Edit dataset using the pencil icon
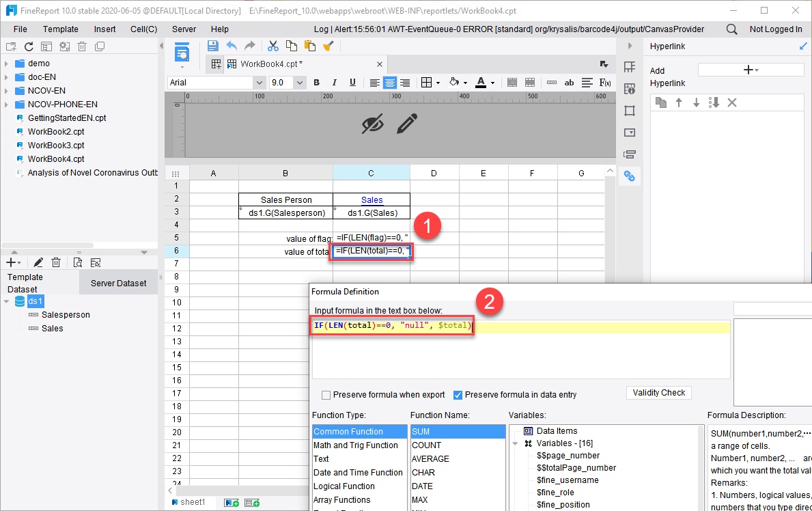Viewport: 812px width, 511px height. [38, 262]
